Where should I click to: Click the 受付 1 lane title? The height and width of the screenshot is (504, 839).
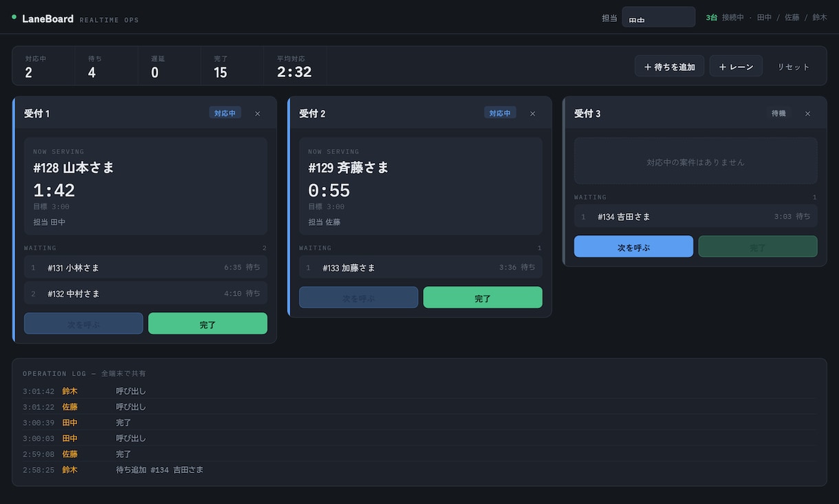pos(37,113)
